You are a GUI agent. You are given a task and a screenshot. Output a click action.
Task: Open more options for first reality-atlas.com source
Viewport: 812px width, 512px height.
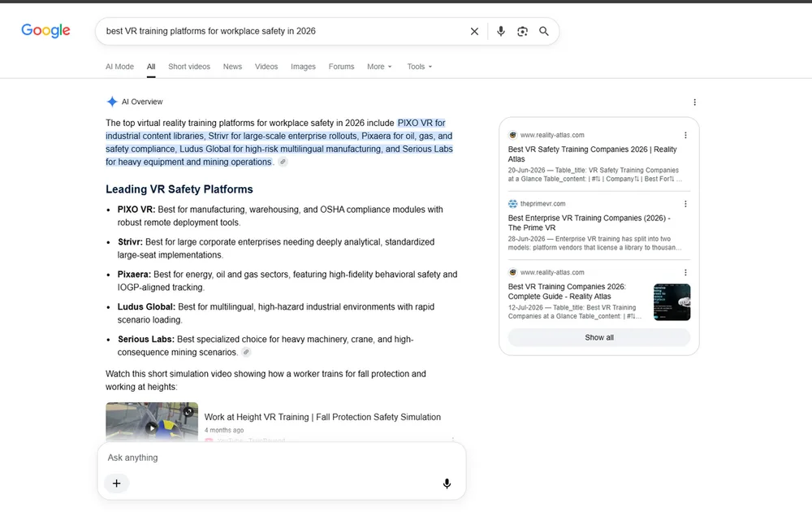[x=685, y=135]
